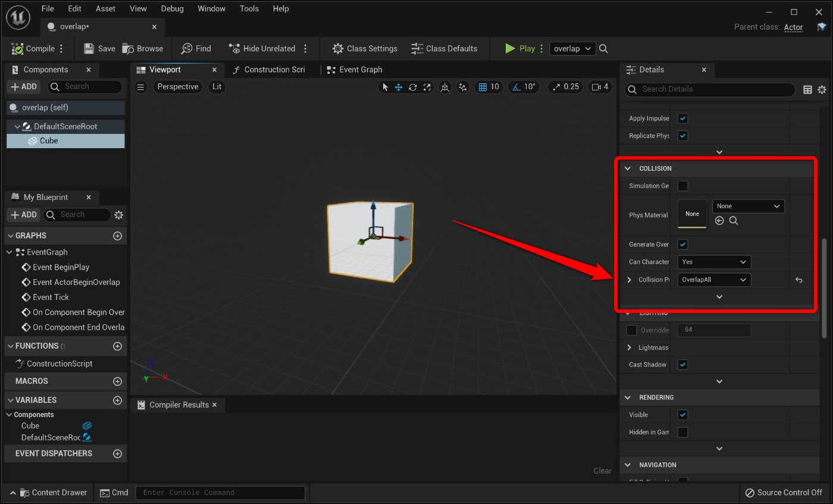Click the Compile button
The height and width of the screenshot is (504, 833).
coord(35,49)
